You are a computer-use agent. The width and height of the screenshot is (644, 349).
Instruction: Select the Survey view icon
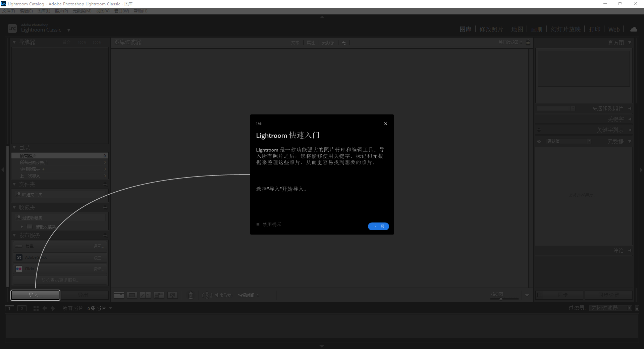[159, 295]
